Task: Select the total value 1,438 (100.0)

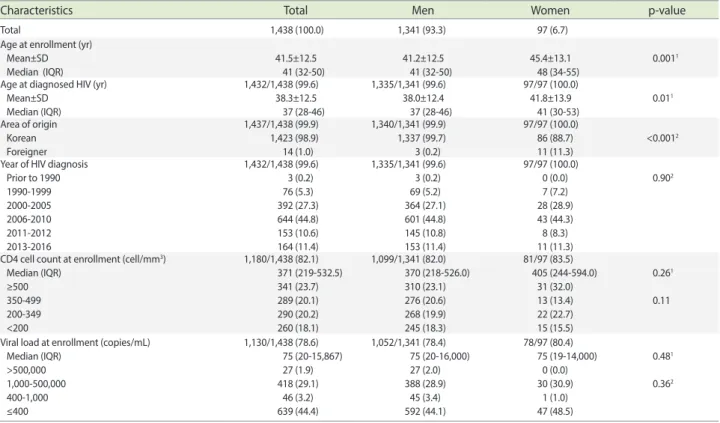Action: click(297, 30)
